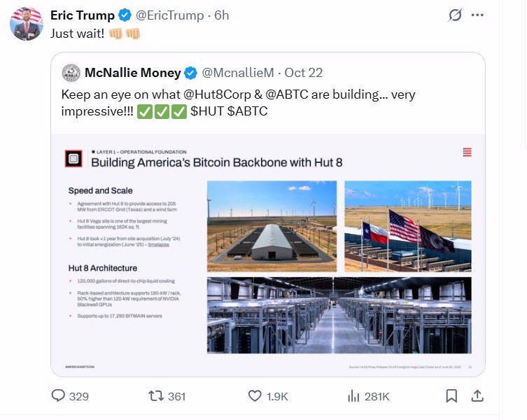Click the repost icon
The height and width of the screenshot is (420, 527).
coord(156,395)
